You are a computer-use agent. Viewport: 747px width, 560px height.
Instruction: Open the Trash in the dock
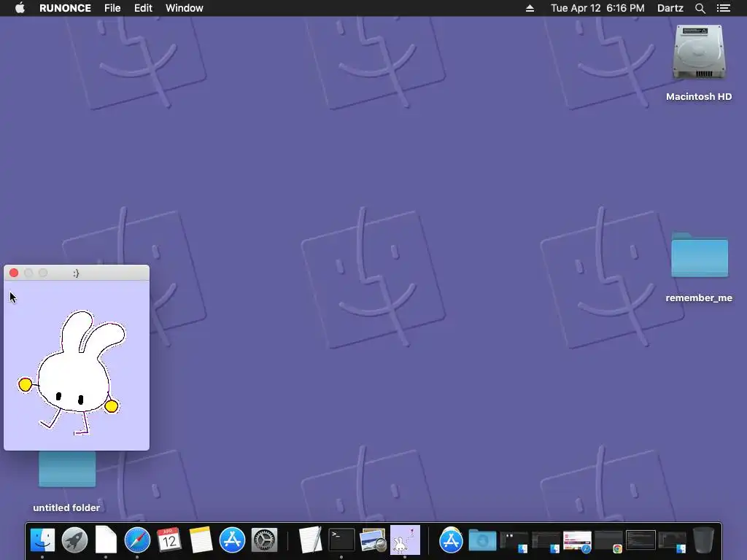tap(703, 540)
